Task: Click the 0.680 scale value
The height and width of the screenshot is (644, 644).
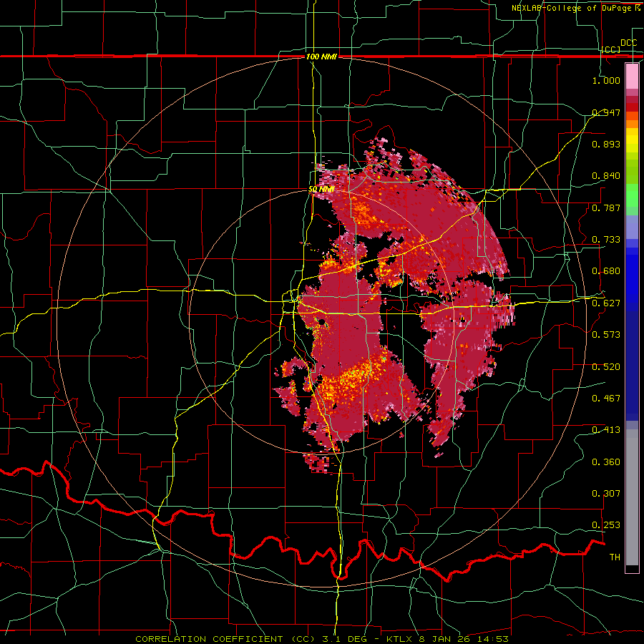Action: pyautogui.click(x=606, y=271)
